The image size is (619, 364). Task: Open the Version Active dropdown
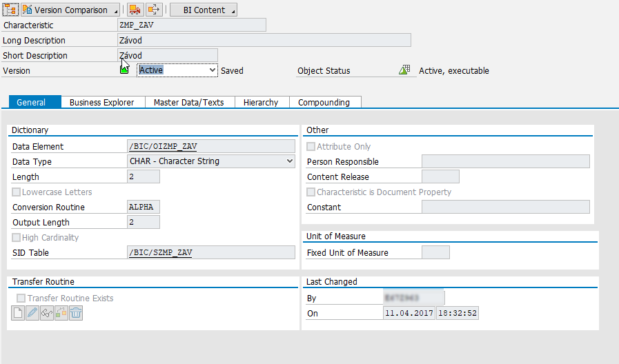[177, 70]
